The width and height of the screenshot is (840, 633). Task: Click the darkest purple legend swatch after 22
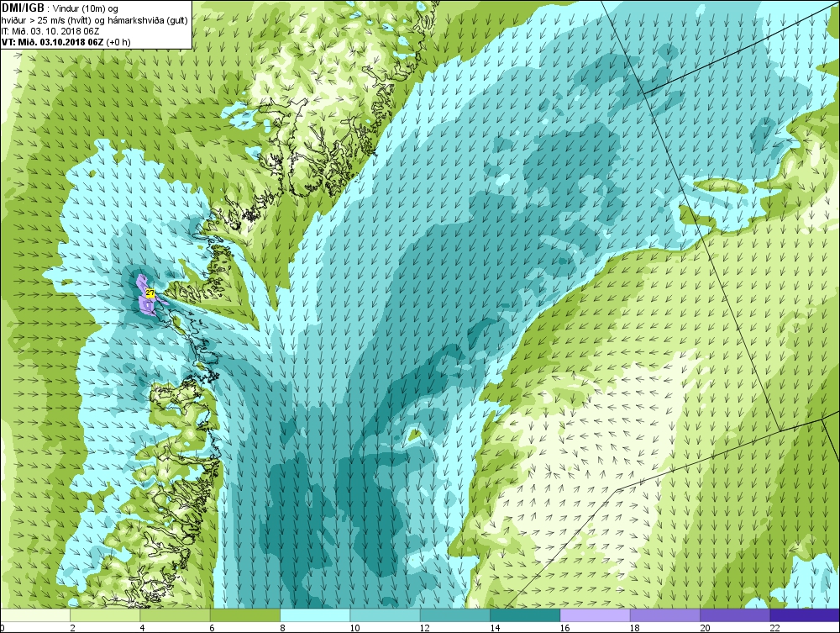click(805, 615)
